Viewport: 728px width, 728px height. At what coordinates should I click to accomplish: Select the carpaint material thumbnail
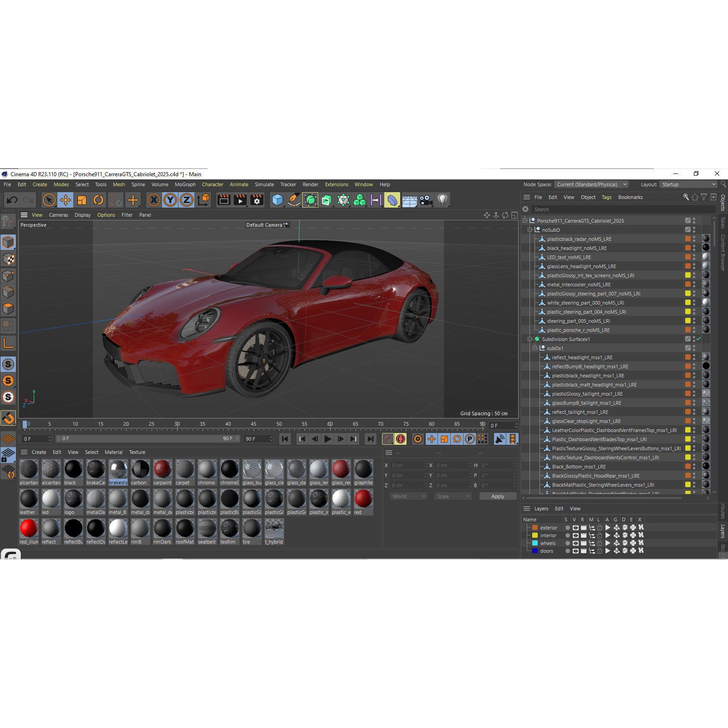point(162,469)
